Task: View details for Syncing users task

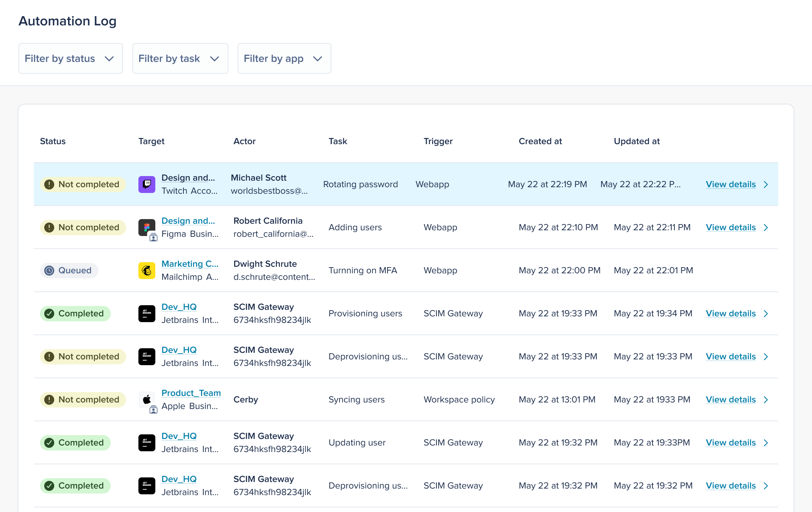Action: [730, 400]
